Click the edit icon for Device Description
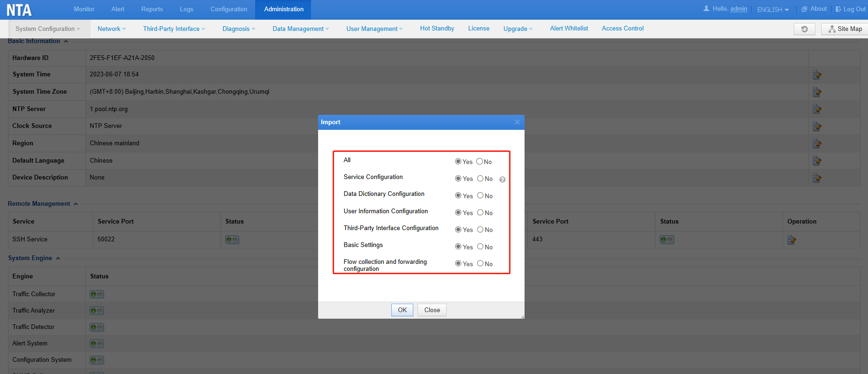Screen dimensions: 868x374 [x=817, y=178]
